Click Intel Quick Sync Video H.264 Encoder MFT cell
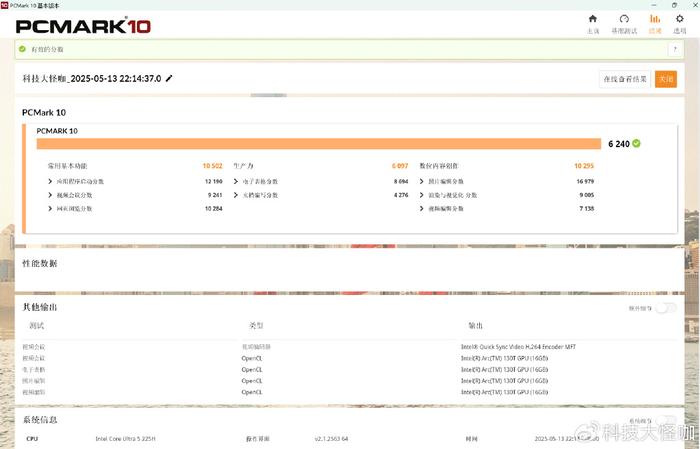The image size is (700, 449). [518, 347]
